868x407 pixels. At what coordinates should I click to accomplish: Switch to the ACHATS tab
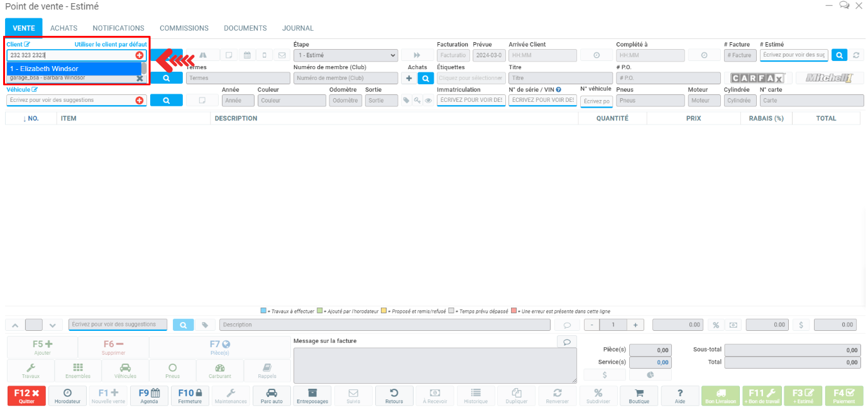tap(63, 28)
